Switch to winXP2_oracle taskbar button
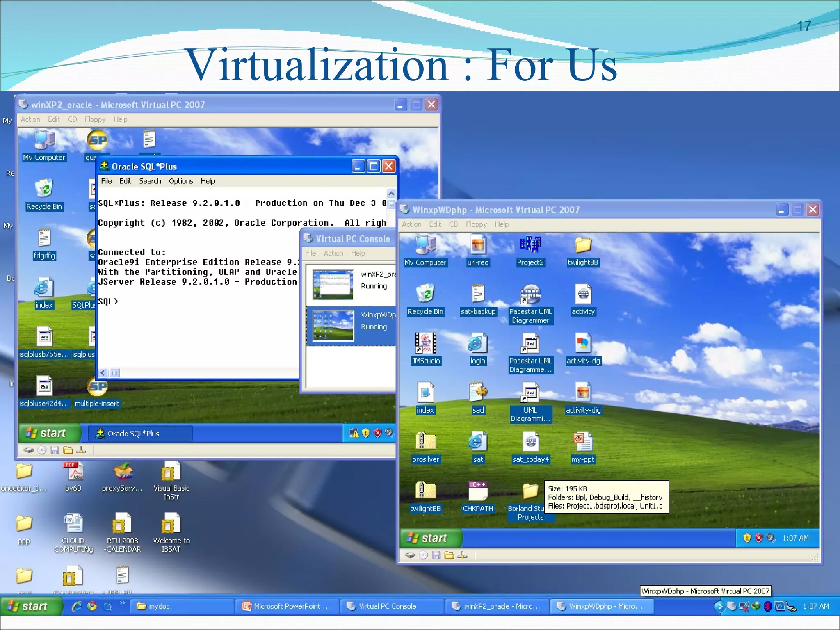The height and width of the screenshot is (630, 840). pyautogui.click(x=498, y=606)
